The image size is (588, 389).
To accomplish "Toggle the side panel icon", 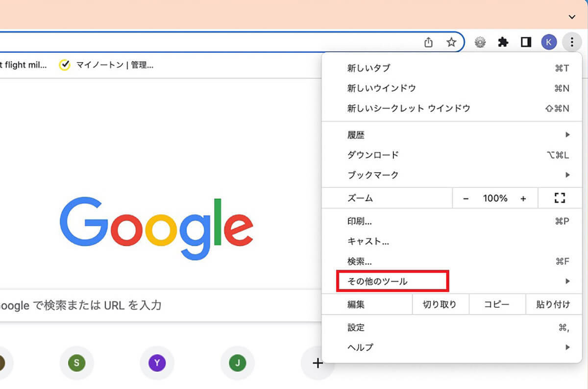I will point(526,43).
